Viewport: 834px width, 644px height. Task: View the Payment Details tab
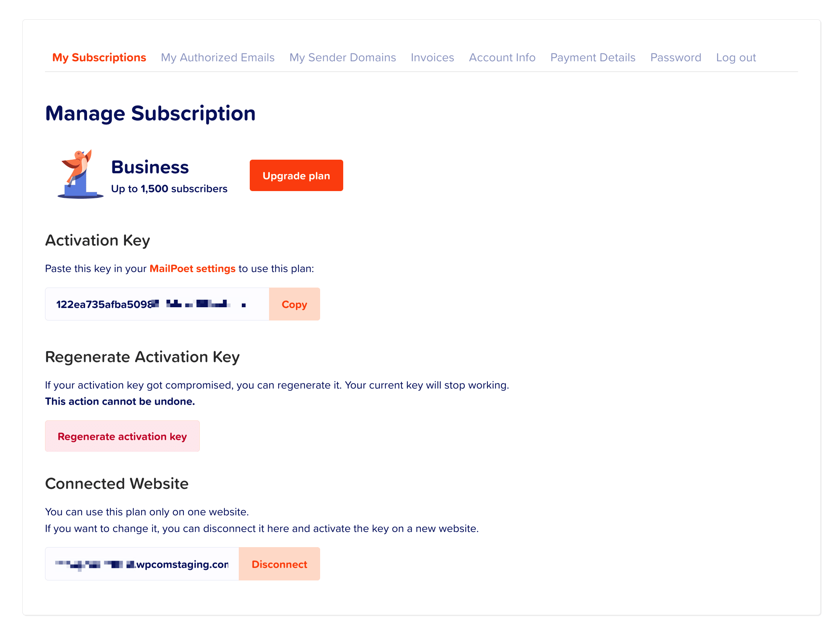coord(592,58)
